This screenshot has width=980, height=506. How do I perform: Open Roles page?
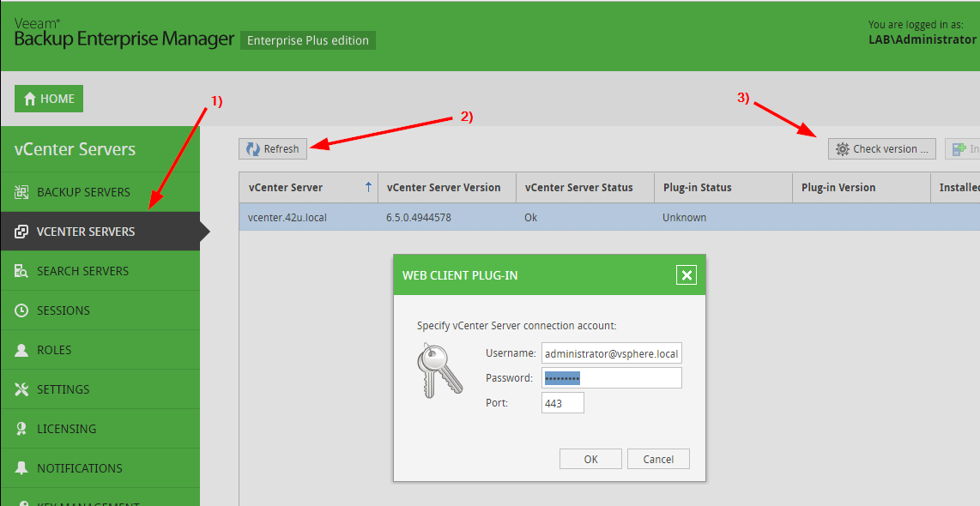coord(100,350)
